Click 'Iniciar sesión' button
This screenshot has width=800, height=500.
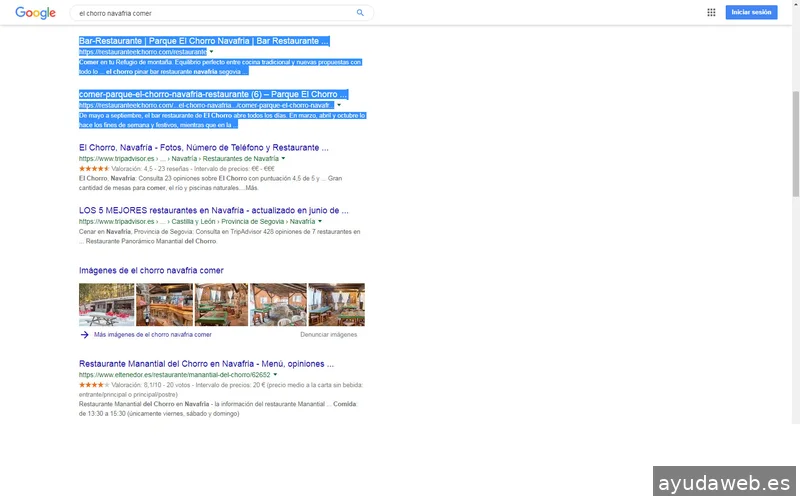pyautogui.click(x=751, y=13)
